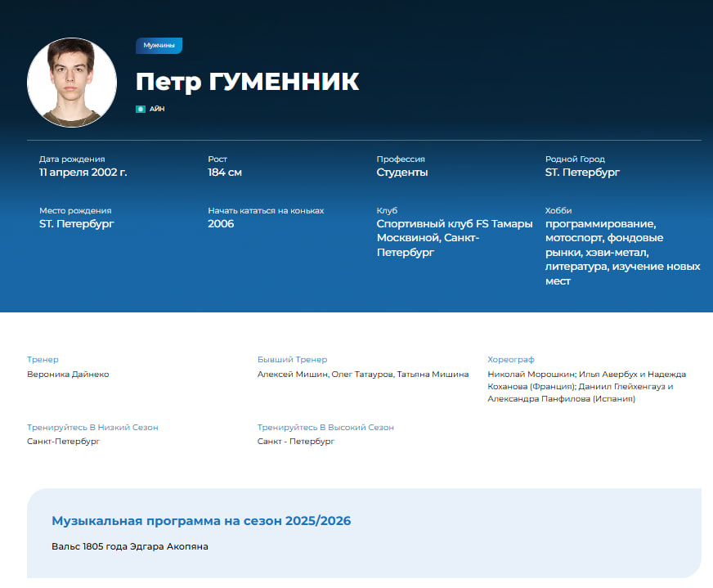This screenshot has height=588, width=713.
Task: Click the «АЙН» label under the name
Action: 157,109
